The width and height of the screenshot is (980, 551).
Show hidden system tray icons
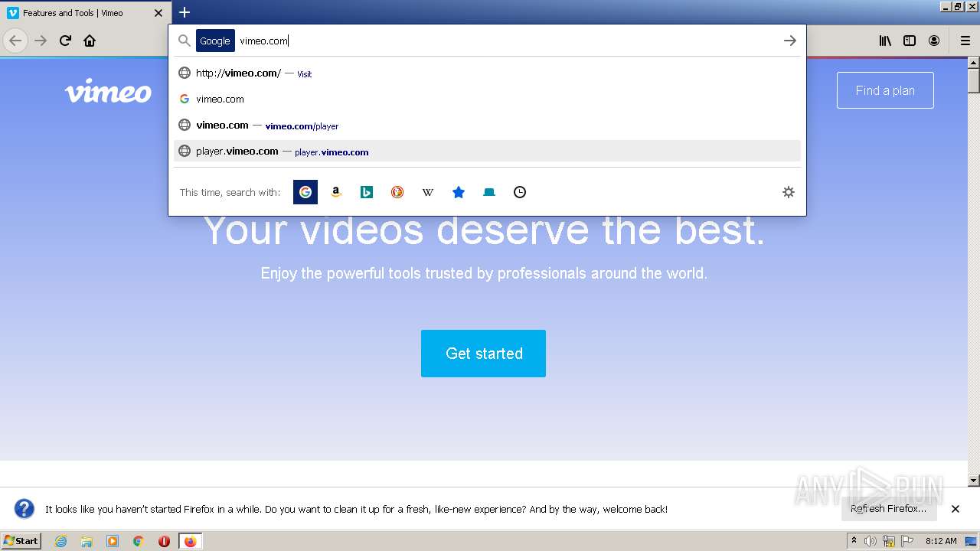tap(854, 540)
